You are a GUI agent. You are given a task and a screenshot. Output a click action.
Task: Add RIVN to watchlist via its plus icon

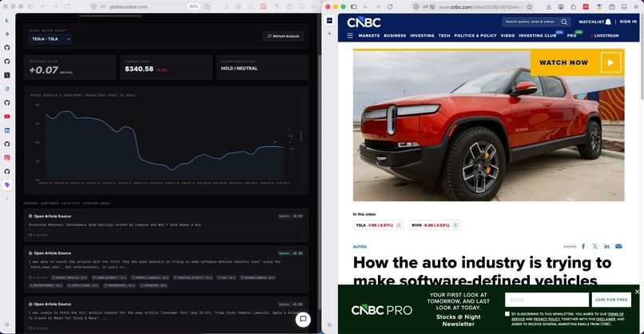[x=455, y=225]
